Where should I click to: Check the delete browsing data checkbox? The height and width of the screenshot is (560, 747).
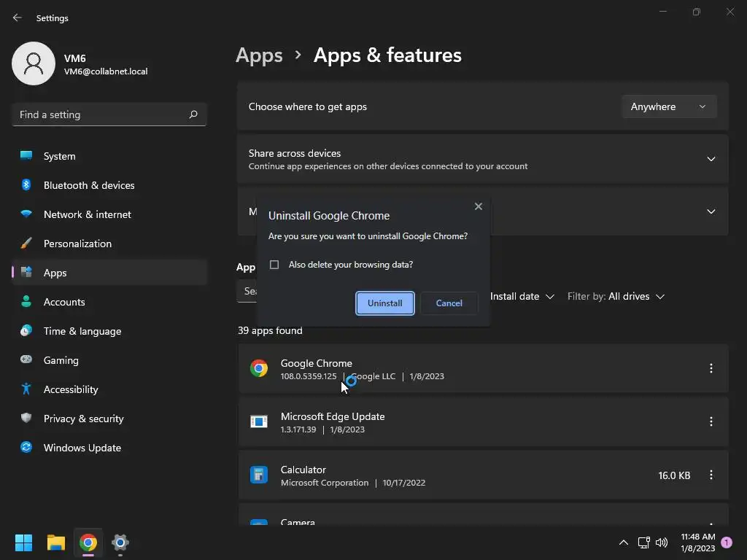tap(275, 265)
